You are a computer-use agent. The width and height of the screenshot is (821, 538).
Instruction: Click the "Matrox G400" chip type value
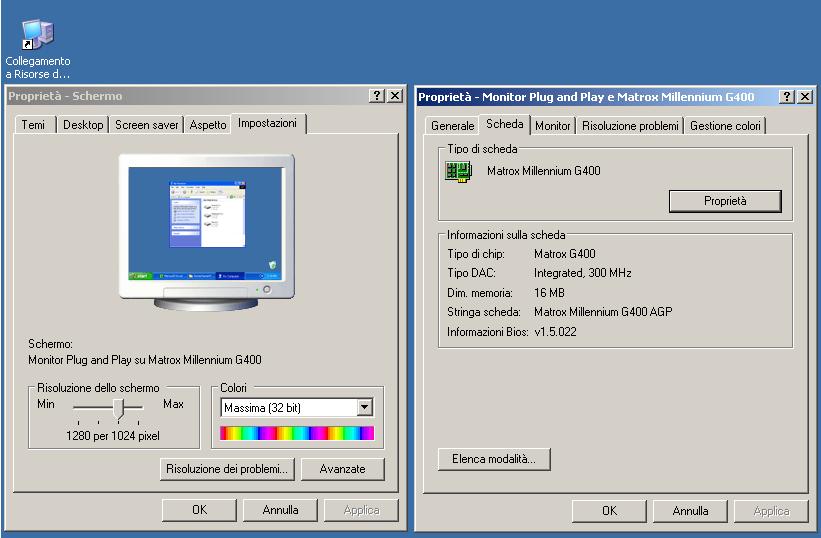point(564,254)
